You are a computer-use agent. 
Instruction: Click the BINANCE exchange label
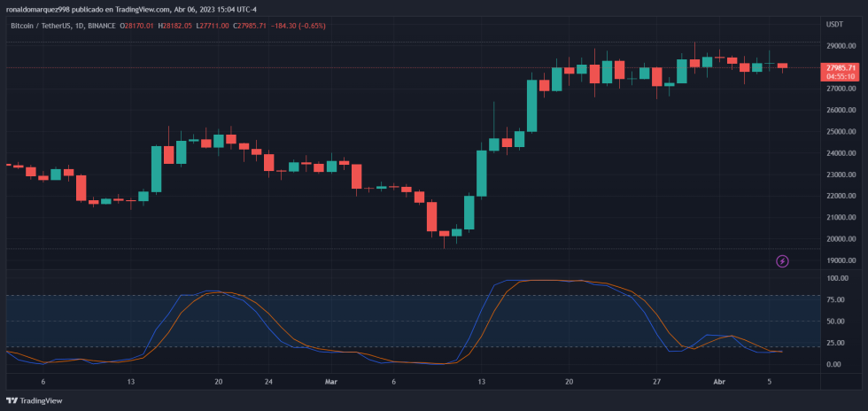click(104, 26)
